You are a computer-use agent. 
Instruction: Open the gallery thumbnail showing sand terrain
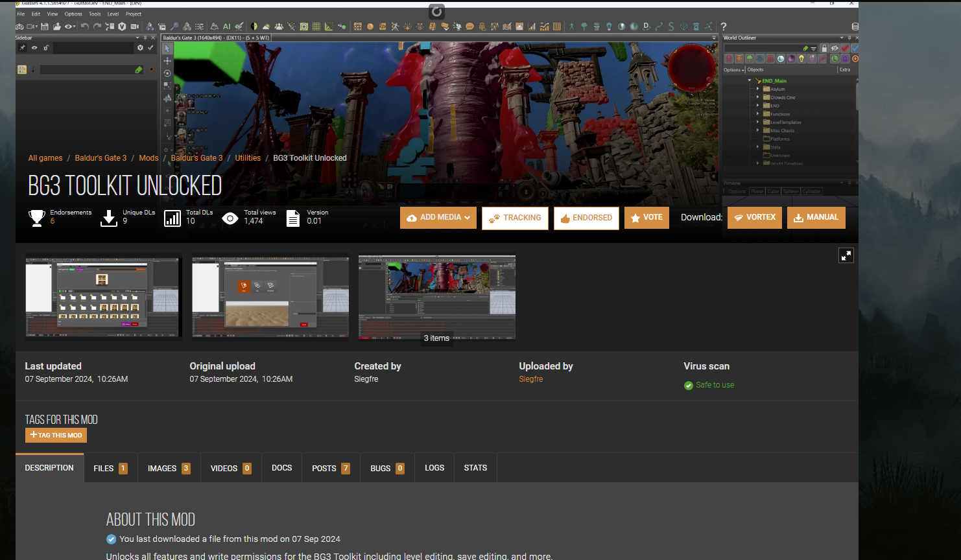270,297
